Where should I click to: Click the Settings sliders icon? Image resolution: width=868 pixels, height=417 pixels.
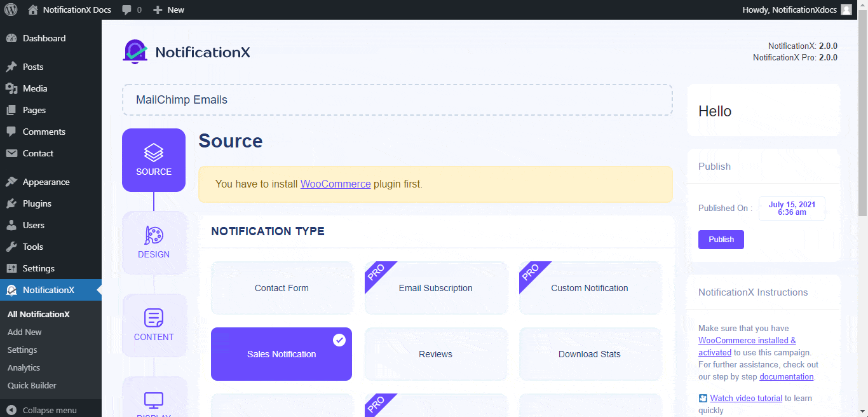[11, 268]
